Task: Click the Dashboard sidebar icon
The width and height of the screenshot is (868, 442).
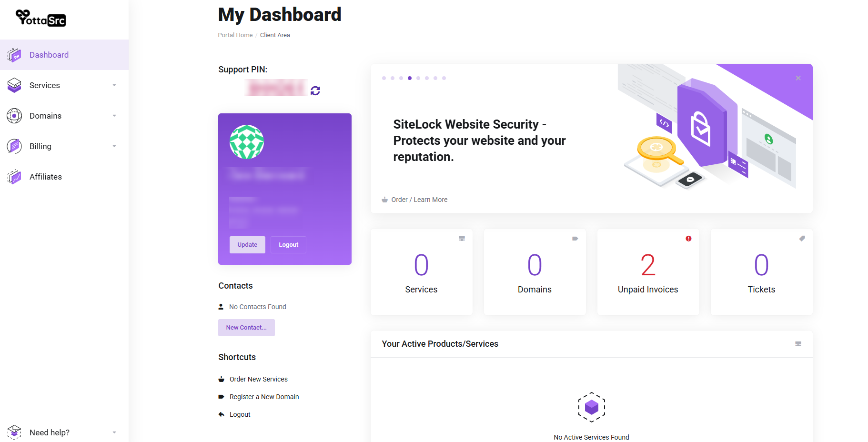Action: [14, 55]
